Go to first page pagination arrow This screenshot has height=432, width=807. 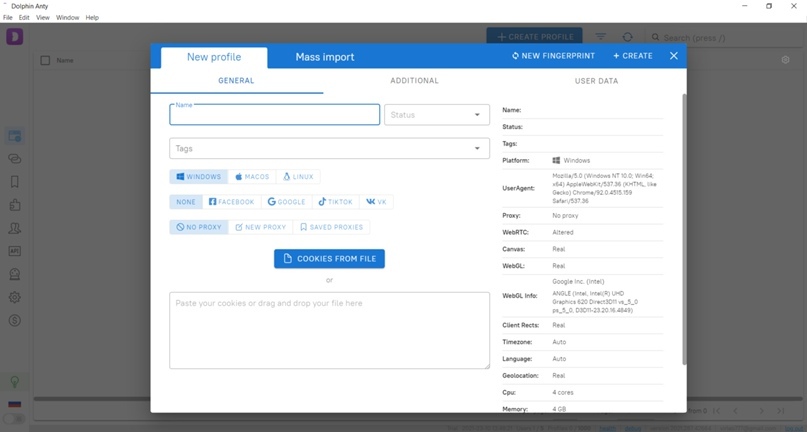pos(716,410)
